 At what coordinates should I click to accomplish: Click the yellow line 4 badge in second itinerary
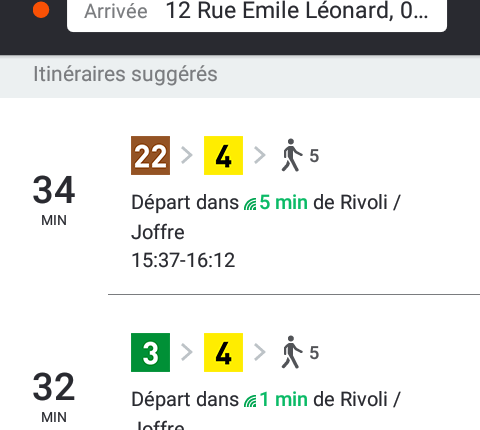[223, 352]
